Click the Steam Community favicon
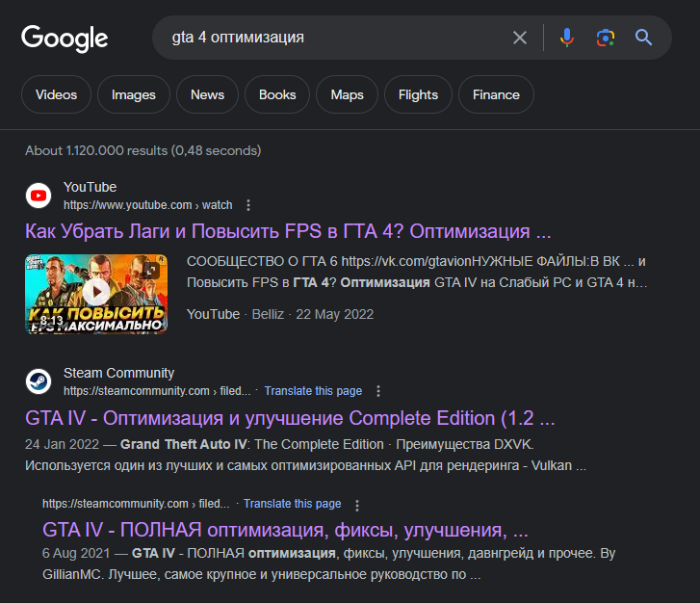 [39, 381]
